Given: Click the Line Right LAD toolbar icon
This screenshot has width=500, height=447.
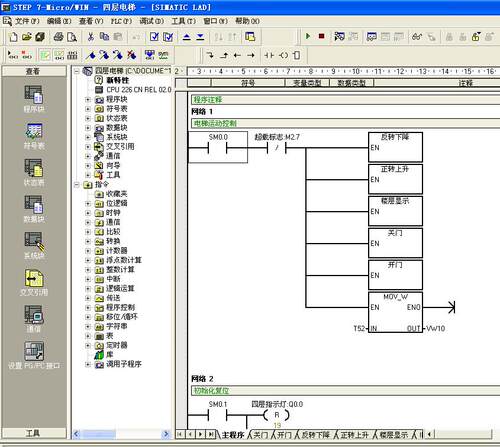Looking at the screenshot, I should tap(251, 55).
